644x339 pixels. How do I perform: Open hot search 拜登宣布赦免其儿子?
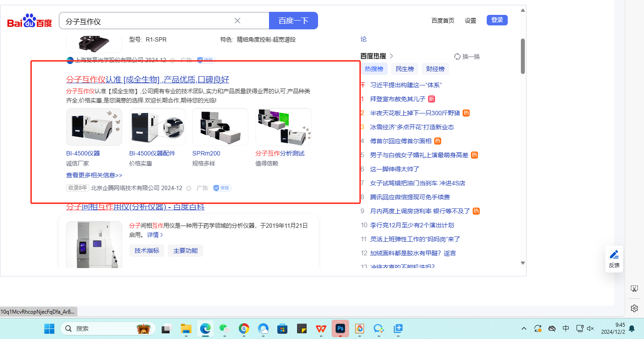click(x=398, y=99)
